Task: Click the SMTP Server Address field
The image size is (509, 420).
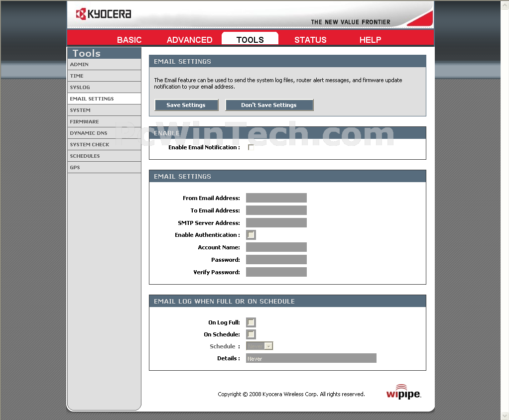Action: point(276,223)
